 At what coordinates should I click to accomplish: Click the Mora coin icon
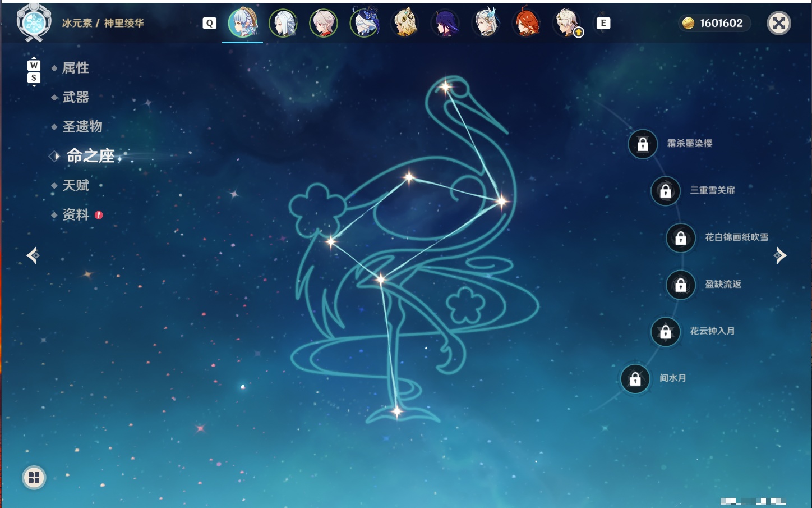coord(688,23)
